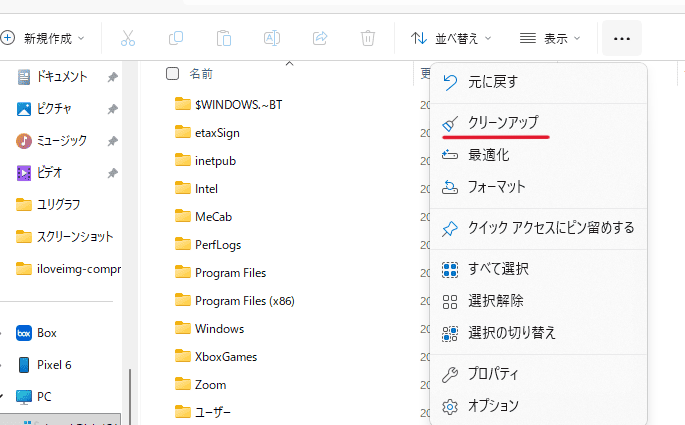Select the XboxGames folder

[x=216, y=356]
